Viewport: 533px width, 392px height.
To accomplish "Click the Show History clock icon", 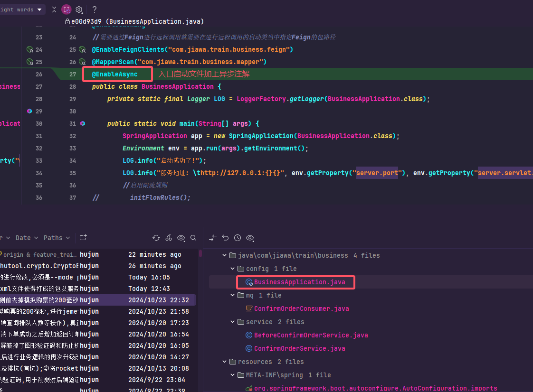I will click(x=238, y=238).
